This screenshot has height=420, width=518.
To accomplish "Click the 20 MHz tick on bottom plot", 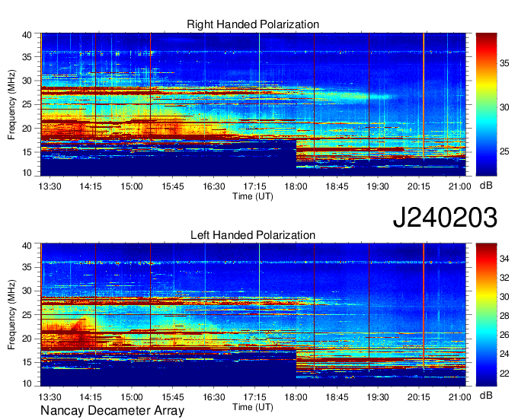I will [27, 339].
